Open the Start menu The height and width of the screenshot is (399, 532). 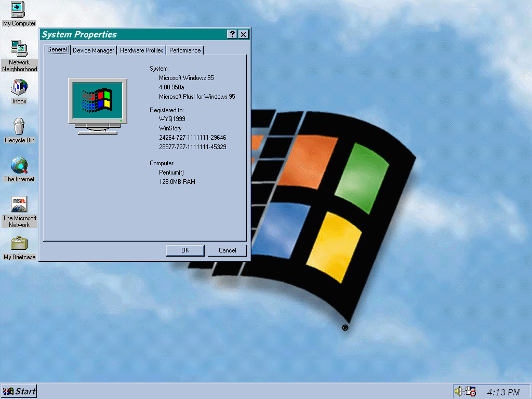click(x=19, y=392)
